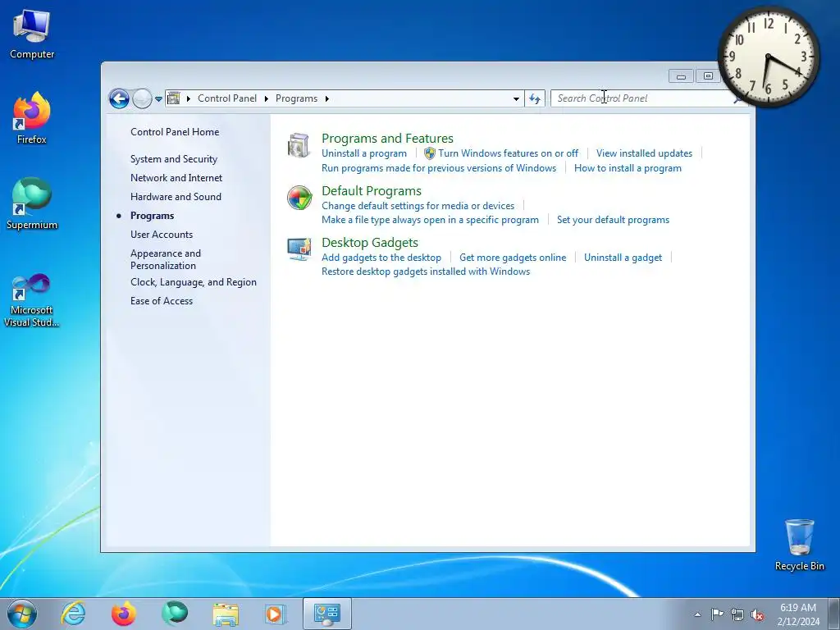Open Microsoft Visual Studio desktop shortcut

tap(32, 300)
